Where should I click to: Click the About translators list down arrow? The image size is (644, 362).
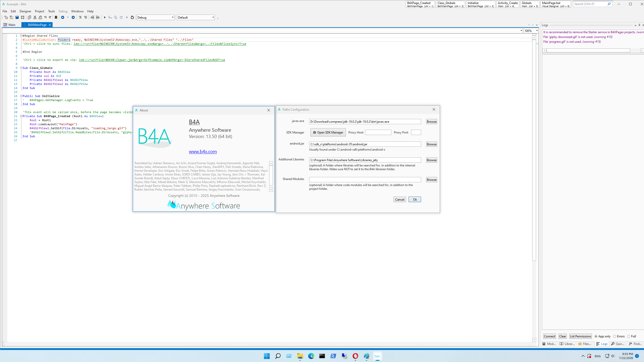click(271, 190)
